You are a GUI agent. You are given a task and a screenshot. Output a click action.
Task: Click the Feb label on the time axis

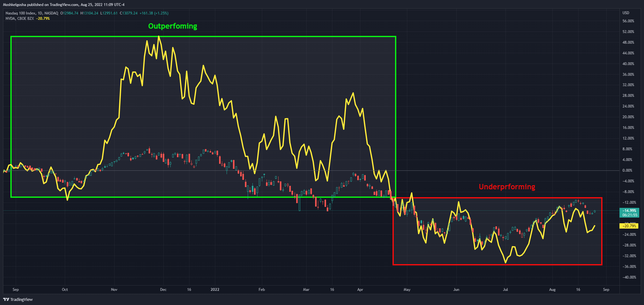(262, 290)
